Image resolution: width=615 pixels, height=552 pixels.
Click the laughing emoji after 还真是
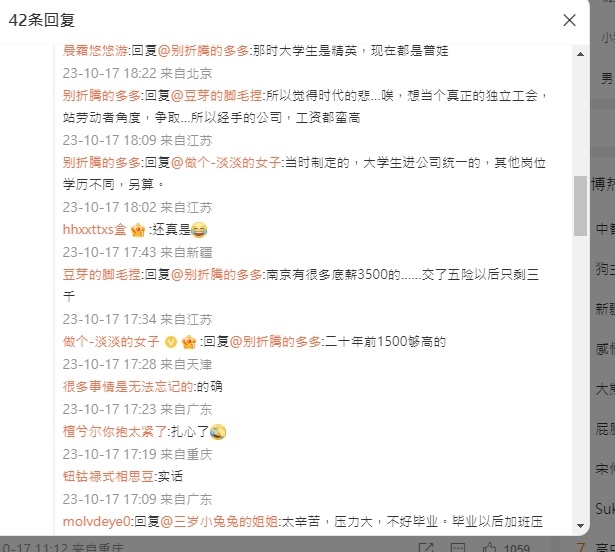199,230
